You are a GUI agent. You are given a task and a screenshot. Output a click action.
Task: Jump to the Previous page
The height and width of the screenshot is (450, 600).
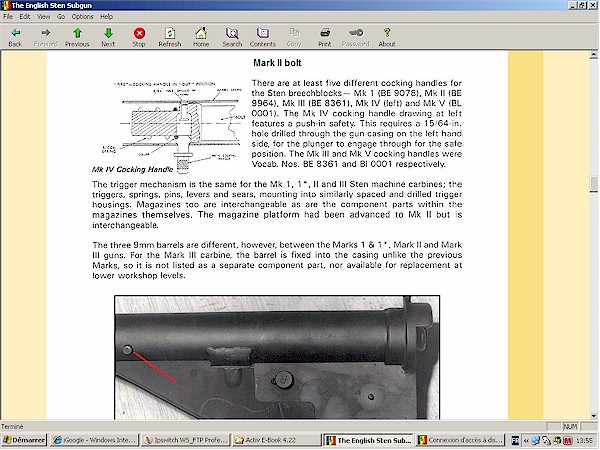77,37
